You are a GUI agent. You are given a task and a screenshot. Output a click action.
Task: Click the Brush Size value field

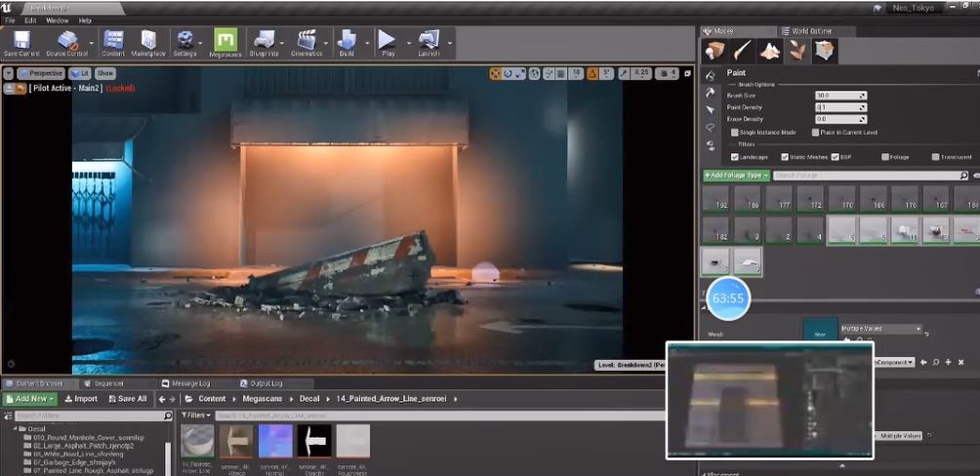[839, 96]
